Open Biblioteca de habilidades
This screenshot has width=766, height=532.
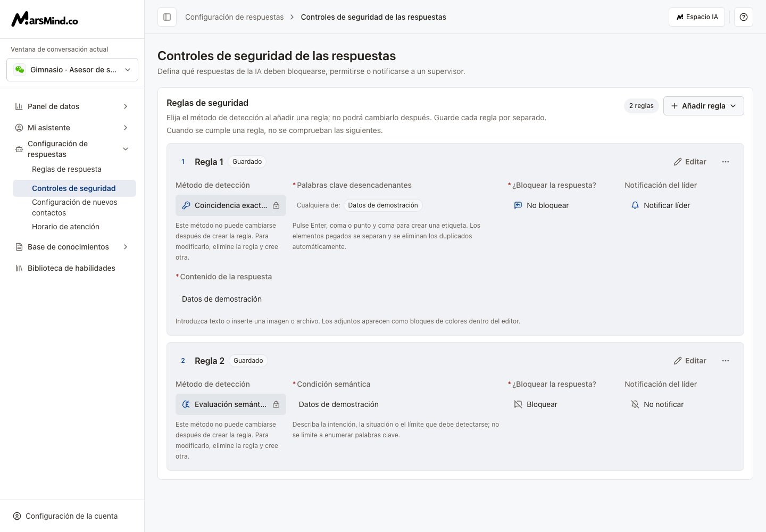71,268
